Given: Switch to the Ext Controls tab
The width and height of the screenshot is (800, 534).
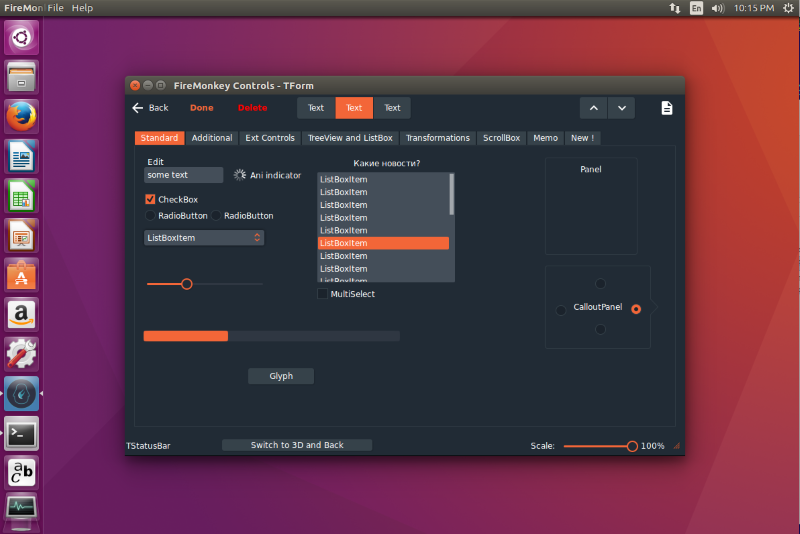Looking at the screenshot, I should (270, 138).
